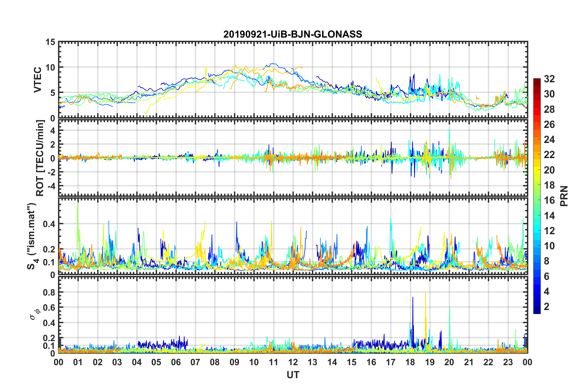The height and width of the screenshot is (392, 586).
Task: Click the "0.4" tick on the S4 axis
Action: click(x=49, y=224)
